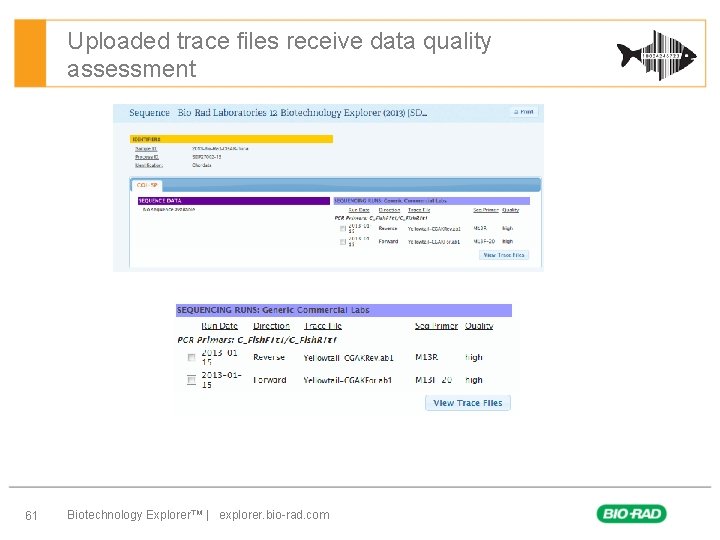Viewport: 720px width, 540px height.
Task: Sort by Quality in the enlarged panel
Action: pyautogui.click(x=479, y=326)
